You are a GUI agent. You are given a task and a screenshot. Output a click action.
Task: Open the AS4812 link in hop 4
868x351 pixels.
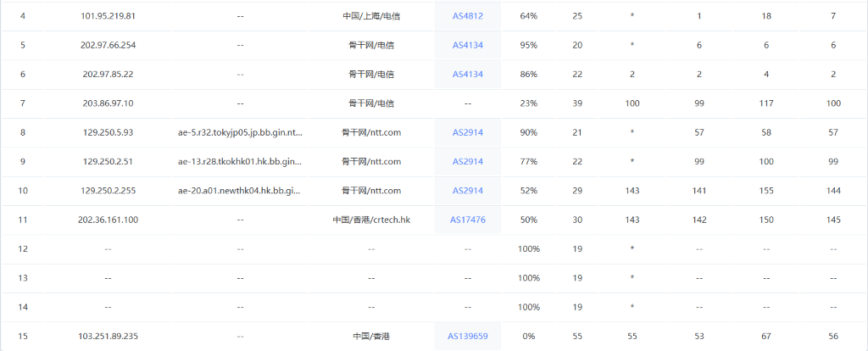pyautogui.click(x=468, y=16)
